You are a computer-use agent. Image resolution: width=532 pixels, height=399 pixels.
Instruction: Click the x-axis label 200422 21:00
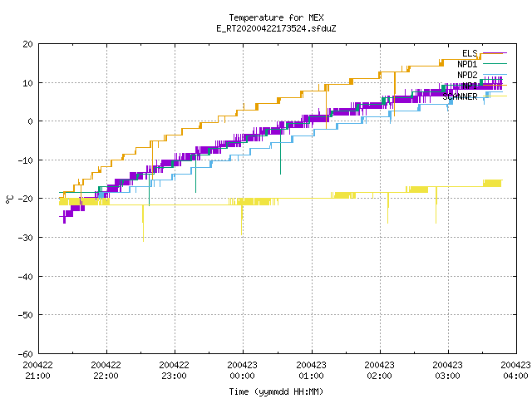pos(38,371)
